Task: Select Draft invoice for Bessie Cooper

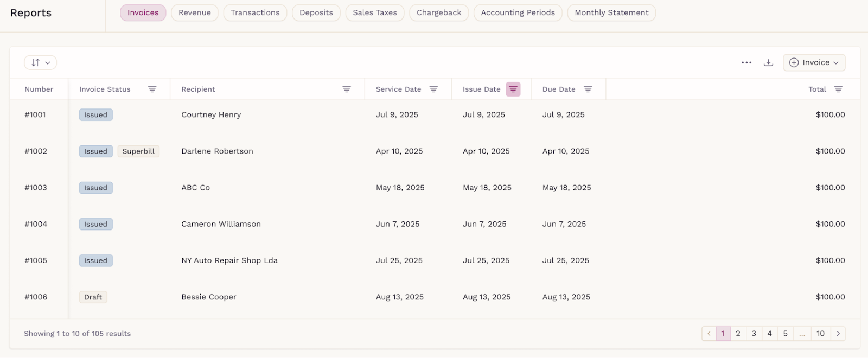Action: 93,297
